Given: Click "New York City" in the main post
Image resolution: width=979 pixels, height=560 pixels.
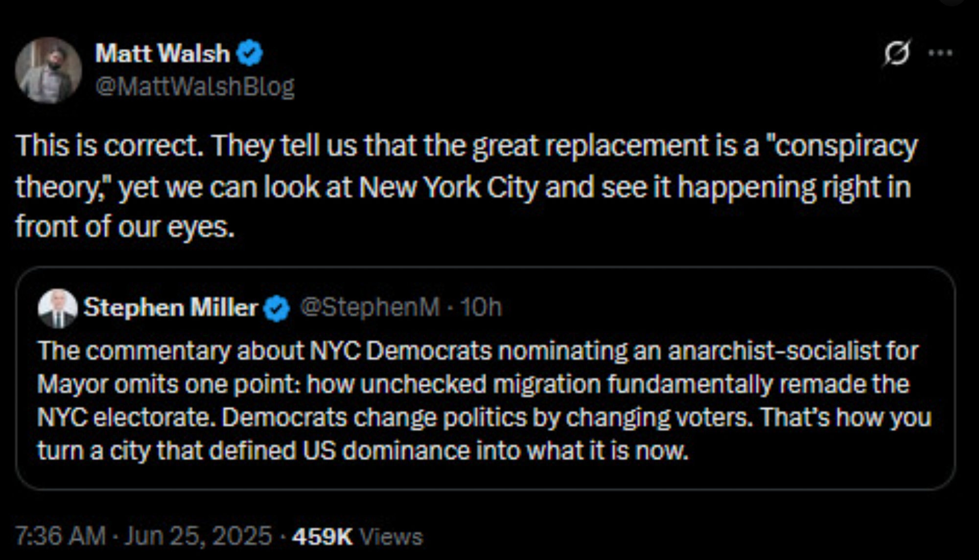Looking at the screenshot, I should click(x=448, y=187).
